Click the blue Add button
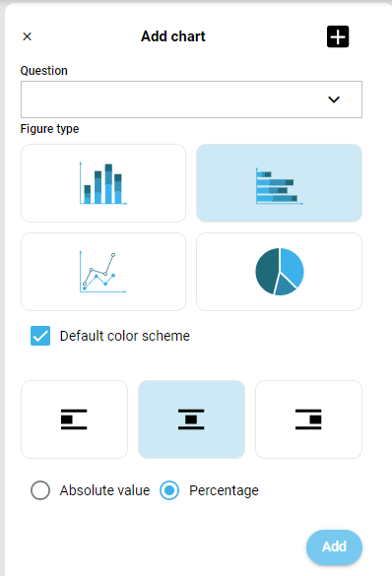This screenshot has height=576, width=392. tap(334, 547)
